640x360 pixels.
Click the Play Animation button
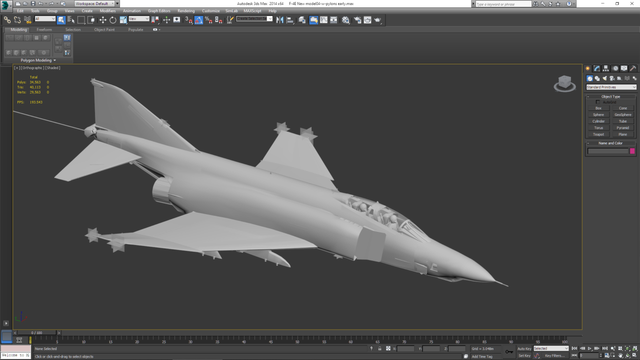point(590,349)
